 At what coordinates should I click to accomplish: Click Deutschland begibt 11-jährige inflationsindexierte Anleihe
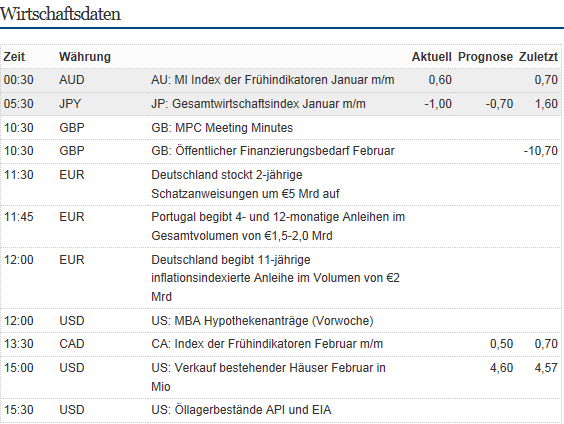(x=276, y=278)
